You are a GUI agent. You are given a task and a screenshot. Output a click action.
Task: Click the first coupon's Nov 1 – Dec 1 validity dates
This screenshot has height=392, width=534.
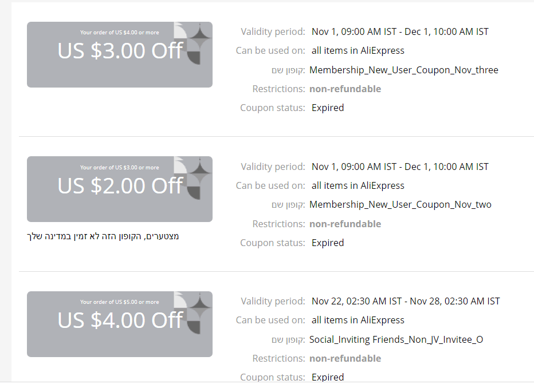(400, 31)
